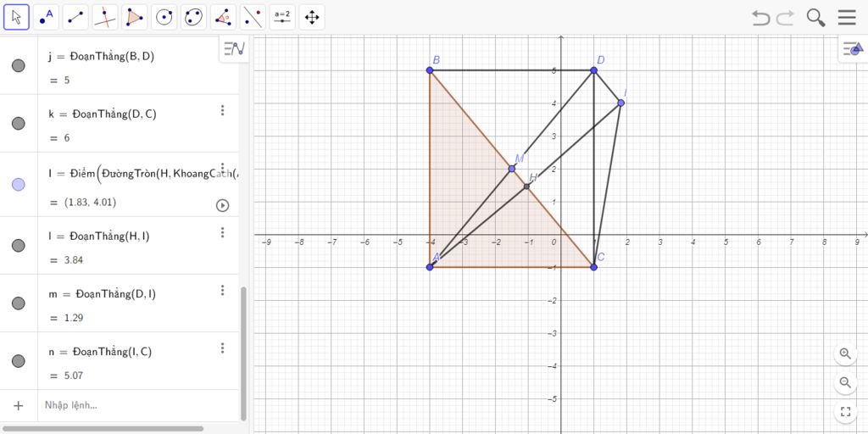Select point A on the graph
Screen dimensions: 868x434
430,267
